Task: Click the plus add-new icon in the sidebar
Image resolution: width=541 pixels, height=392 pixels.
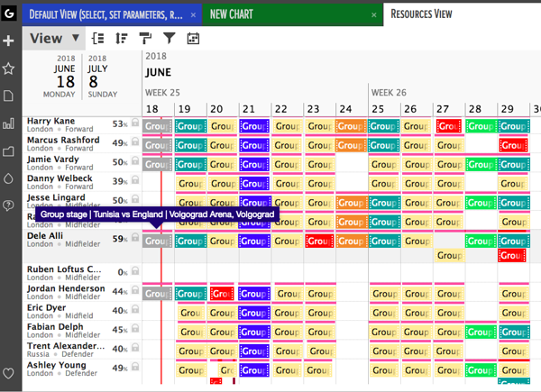Action: [x=8, y=41]
